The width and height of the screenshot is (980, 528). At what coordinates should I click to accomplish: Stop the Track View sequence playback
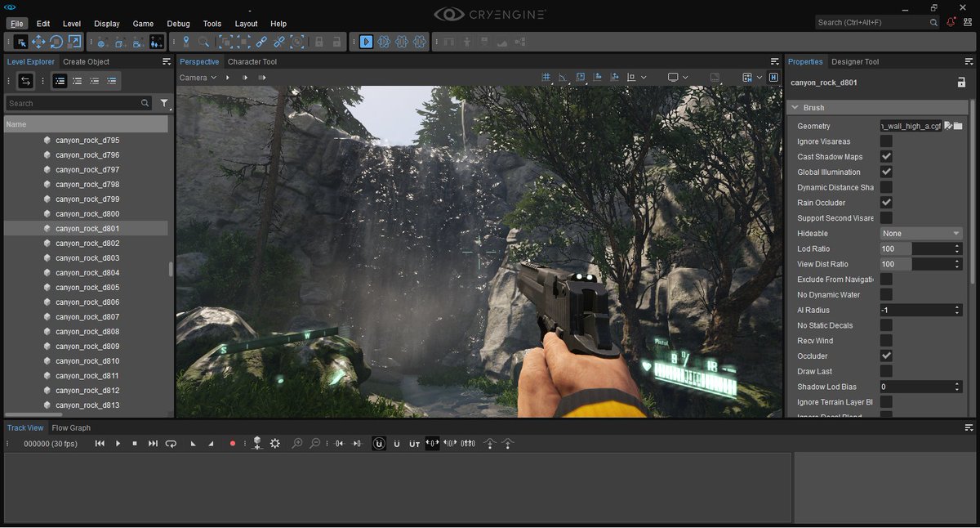[135, 443]
